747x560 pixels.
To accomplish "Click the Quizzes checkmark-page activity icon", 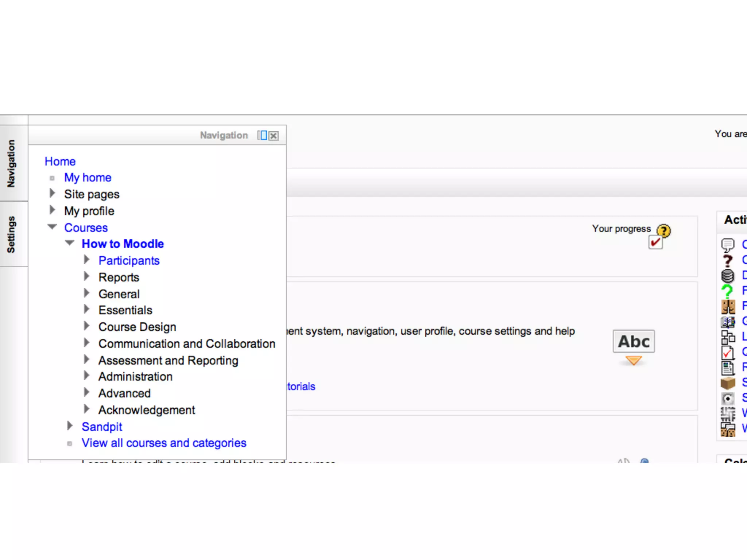I will [x=728, y=353].
